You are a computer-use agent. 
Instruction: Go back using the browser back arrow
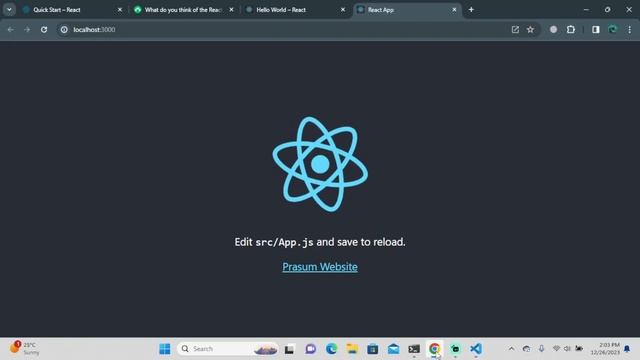tap(11, 29)
